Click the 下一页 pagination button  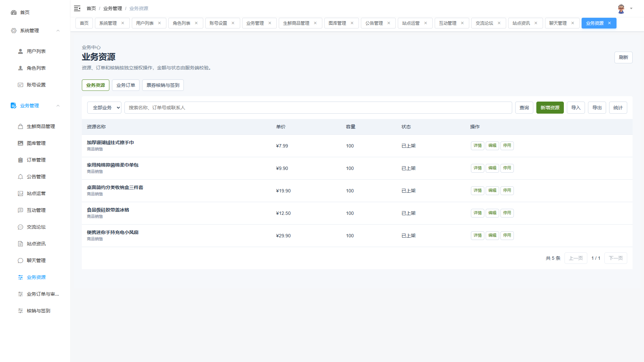(x=616, y=258)
